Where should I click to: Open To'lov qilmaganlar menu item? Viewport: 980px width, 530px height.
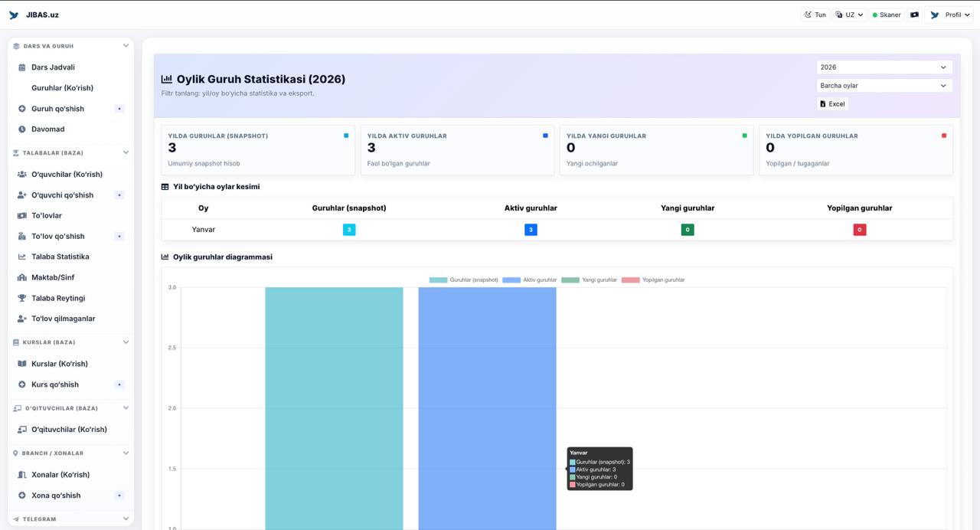click(x=63, y=319)
